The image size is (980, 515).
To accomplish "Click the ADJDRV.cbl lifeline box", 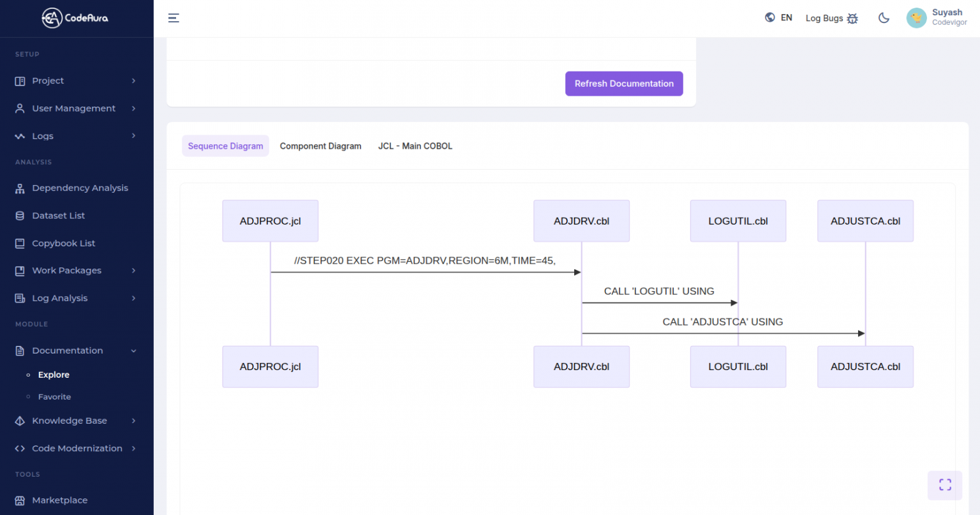I will point(581,221).
